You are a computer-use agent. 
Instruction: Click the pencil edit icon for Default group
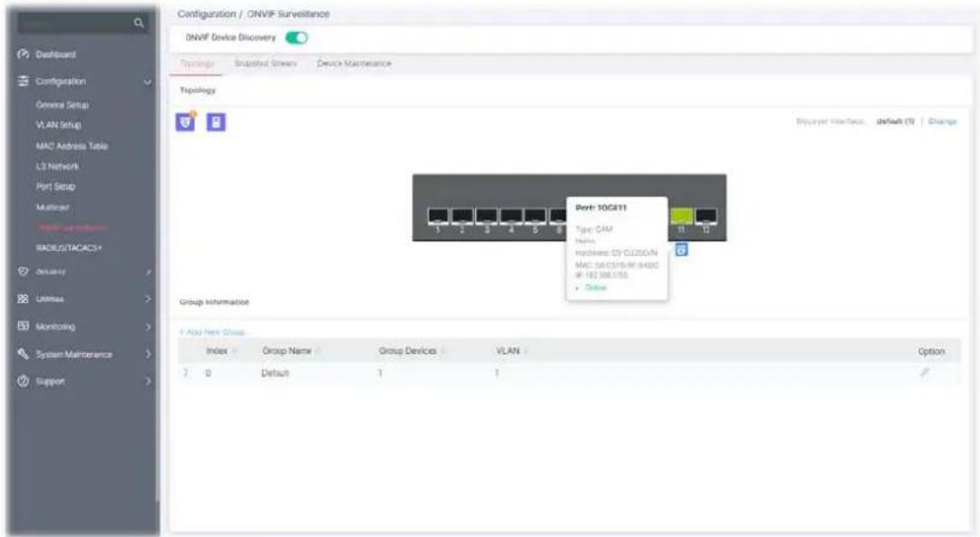coord(925,373)
